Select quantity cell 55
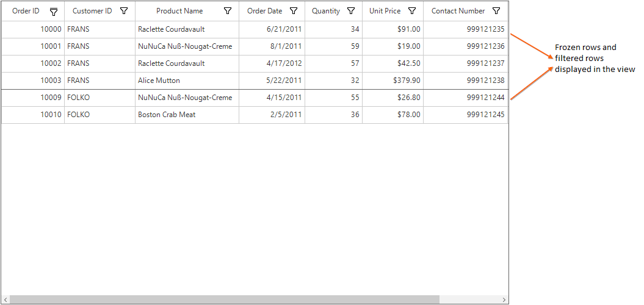Screen dimensions: 644x305 (333, 98)
